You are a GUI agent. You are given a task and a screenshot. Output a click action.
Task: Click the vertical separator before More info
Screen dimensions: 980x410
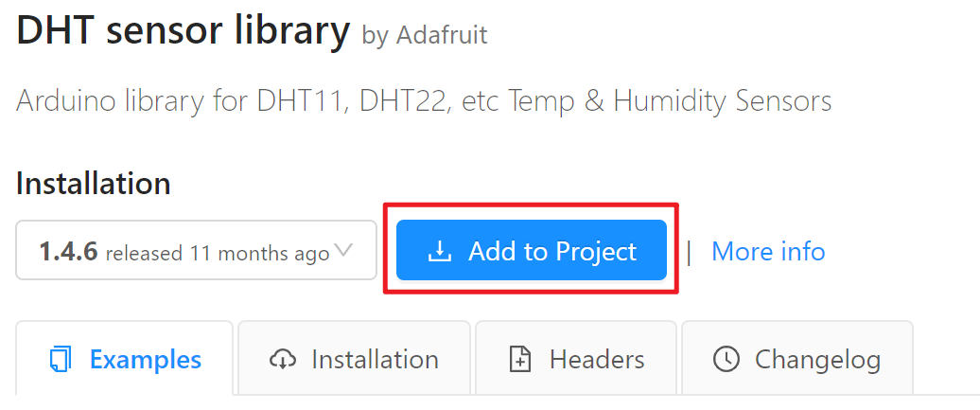690,252
